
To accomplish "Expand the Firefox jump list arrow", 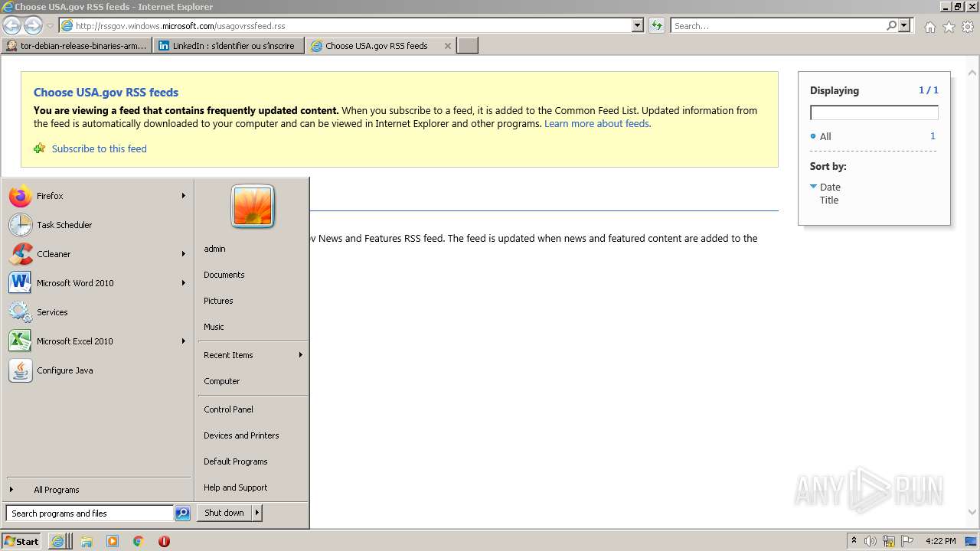I will [x=184, y=196].
